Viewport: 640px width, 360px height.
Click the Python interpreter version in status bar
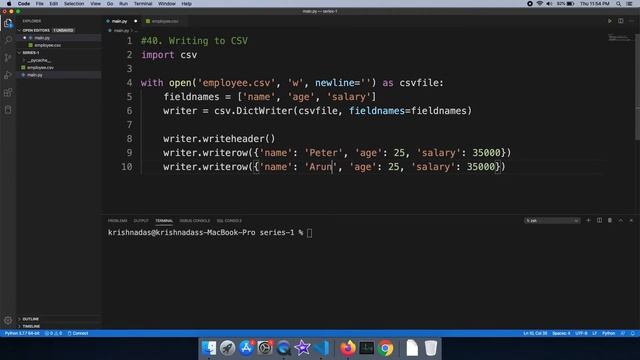tap(22, 333)
